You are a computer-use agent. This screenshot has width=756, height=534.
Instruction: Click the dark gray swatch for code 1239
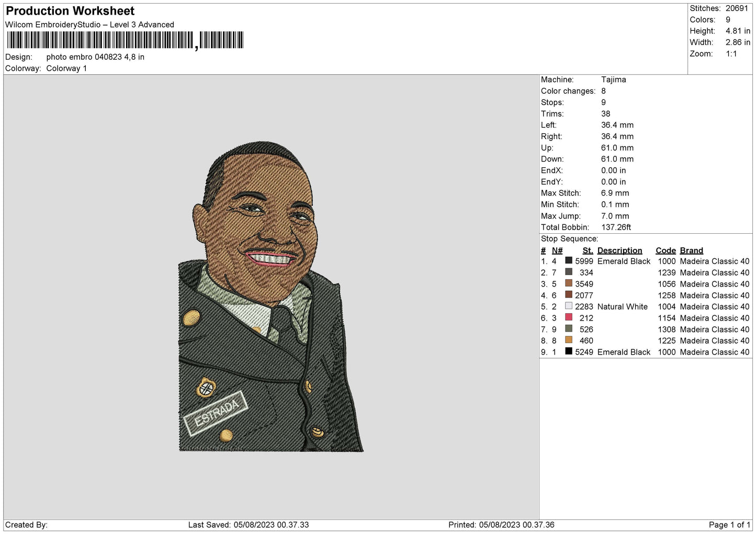tap(569, 272)
